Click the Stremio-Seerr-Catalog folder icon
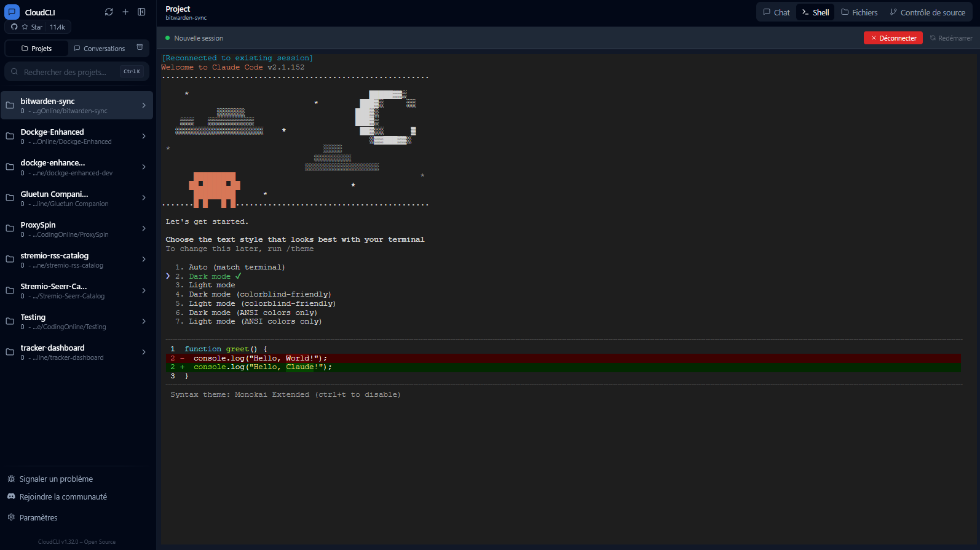This screenshot has width=980, height=550. pyautogui.click(x=10, y=290)
